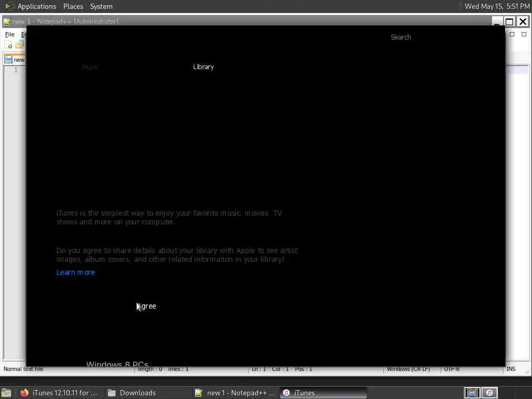Image resolution: width=532 pixels, height=399 pixels.
Task: Maximize the Notepad++ window
Action: click(x=509, y=22)
